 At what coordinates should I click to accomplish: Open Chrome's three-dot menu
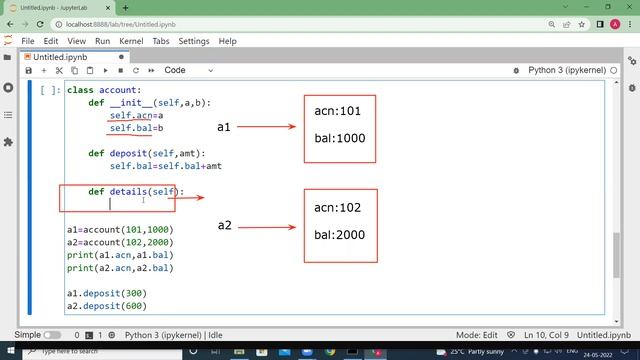coord(630,24)
